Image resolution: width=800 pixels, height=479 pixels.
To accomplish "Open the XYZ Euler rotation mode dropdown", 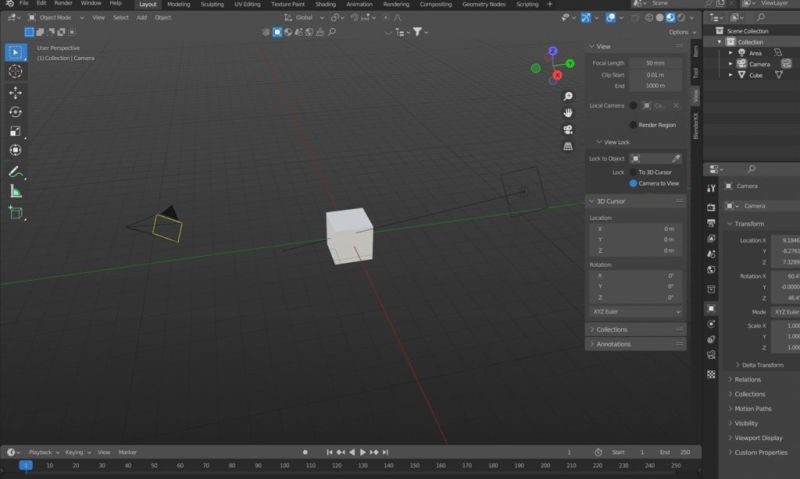I will coord(636,311).
